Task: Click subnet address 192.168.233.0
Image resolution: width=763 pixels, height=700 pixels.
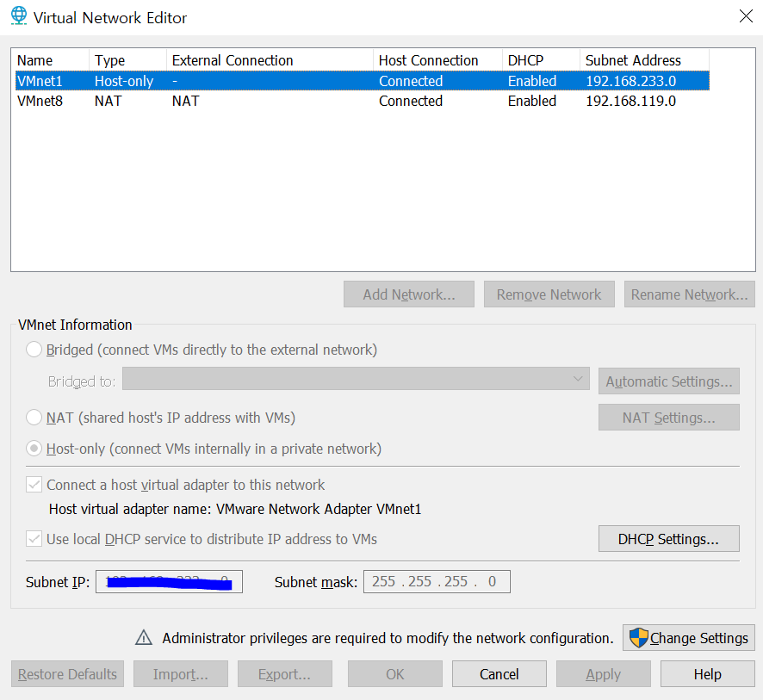Action: pyautogui.click(x=630, y=81)
